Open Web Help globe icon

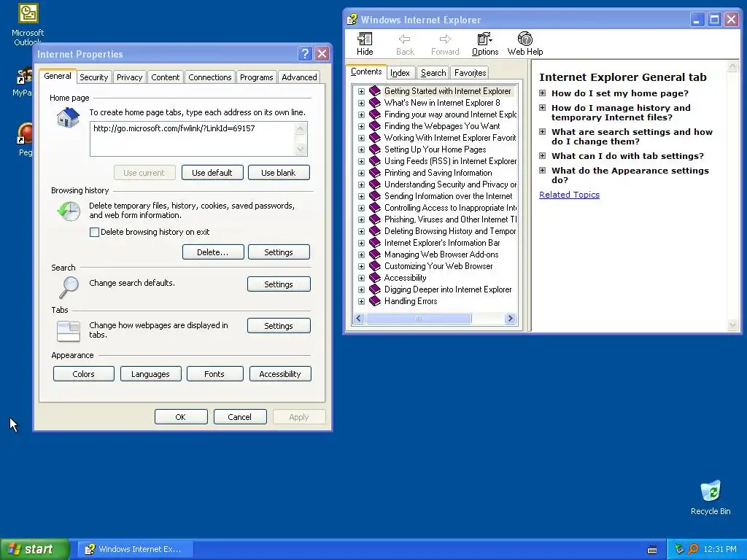click(525, 39)
